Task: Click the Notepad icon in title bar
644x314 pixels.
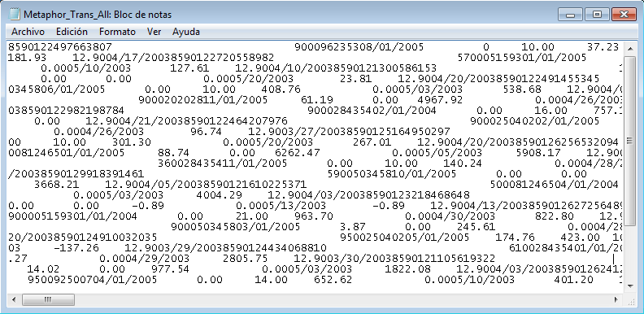Action: pyautogui.click(x=15, y=15)
